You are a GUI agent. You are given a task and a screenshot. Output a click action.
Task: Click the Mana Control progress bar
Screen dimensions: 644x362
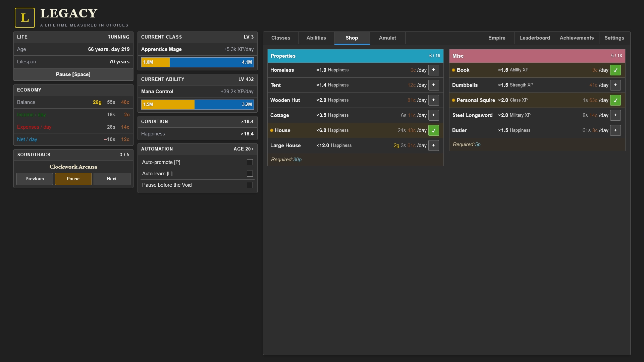coord(197,105)
